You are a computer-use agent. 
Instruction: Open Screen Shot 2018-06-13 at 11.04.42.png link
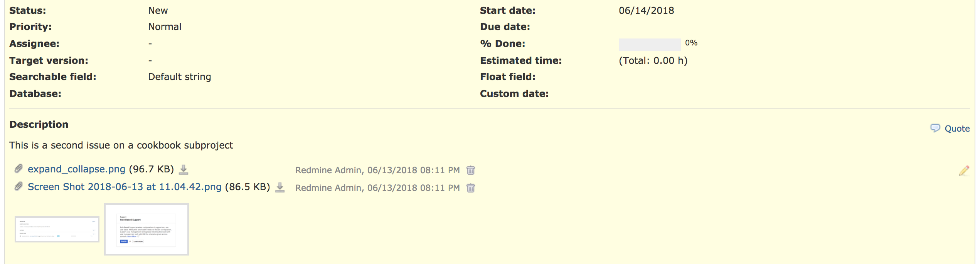pyautogui.click(x=125, y=187)
